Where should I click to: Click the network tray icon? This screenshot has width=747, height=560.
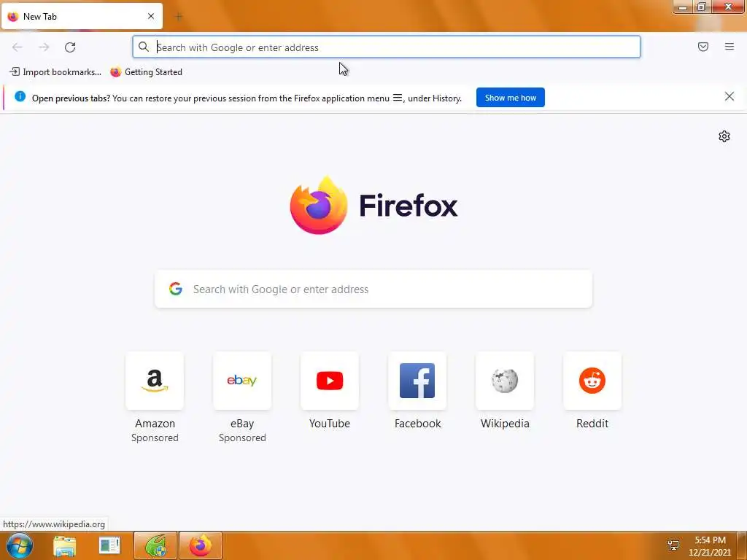click(x=673, y=545)
